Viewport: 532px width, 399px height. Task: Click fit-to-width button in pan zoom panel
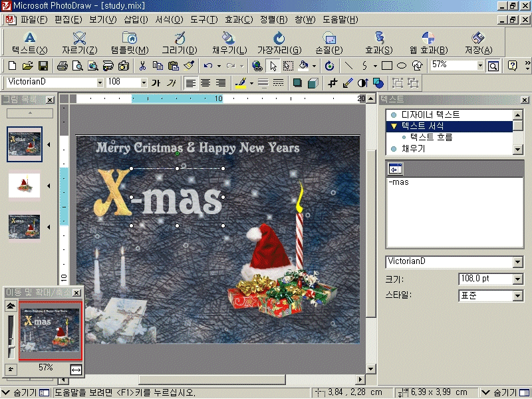click(76, 370)
